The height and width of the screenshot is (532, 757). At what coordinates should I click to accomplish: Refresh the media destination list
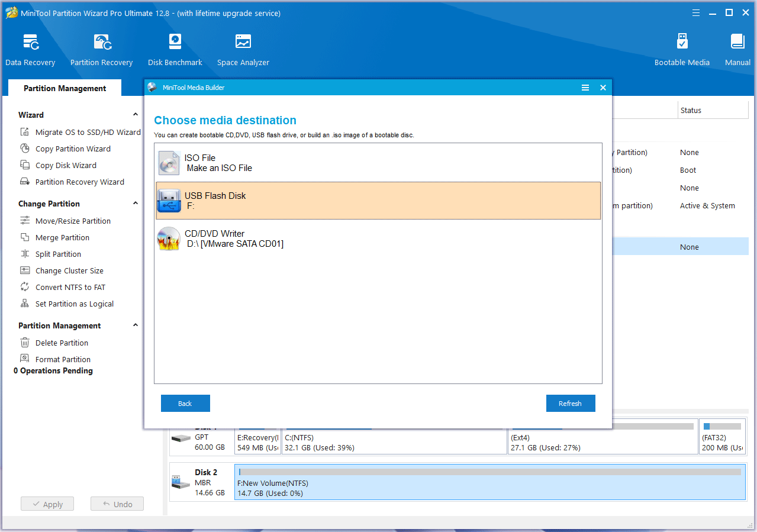[571, 403]
